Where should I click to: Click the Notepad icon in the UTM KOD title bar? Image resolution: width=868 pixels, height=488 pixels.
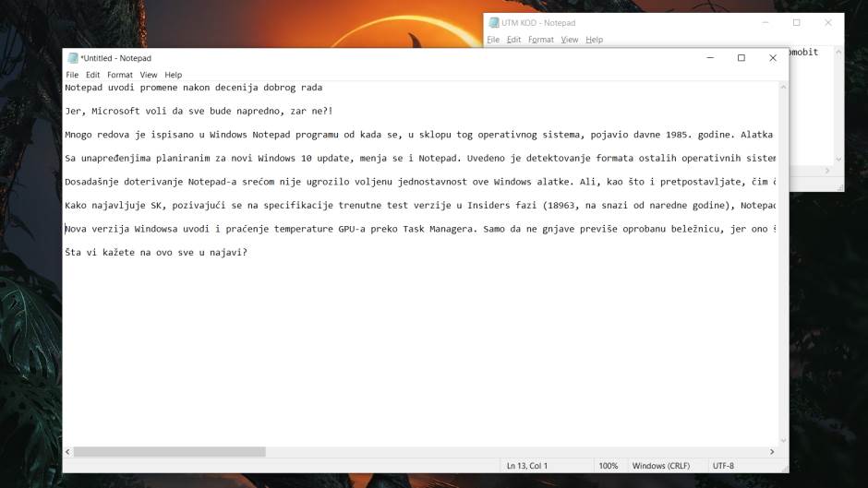point(493,23)
